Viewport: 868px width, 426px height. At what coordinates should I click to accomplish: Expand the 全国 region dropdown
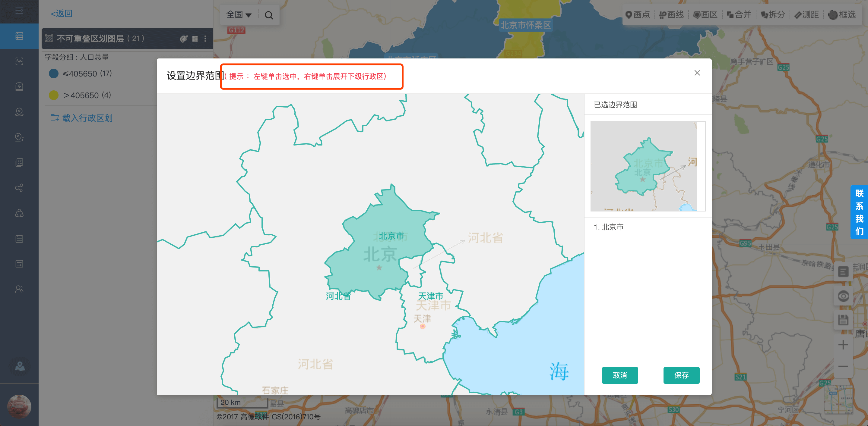point(239,14)
